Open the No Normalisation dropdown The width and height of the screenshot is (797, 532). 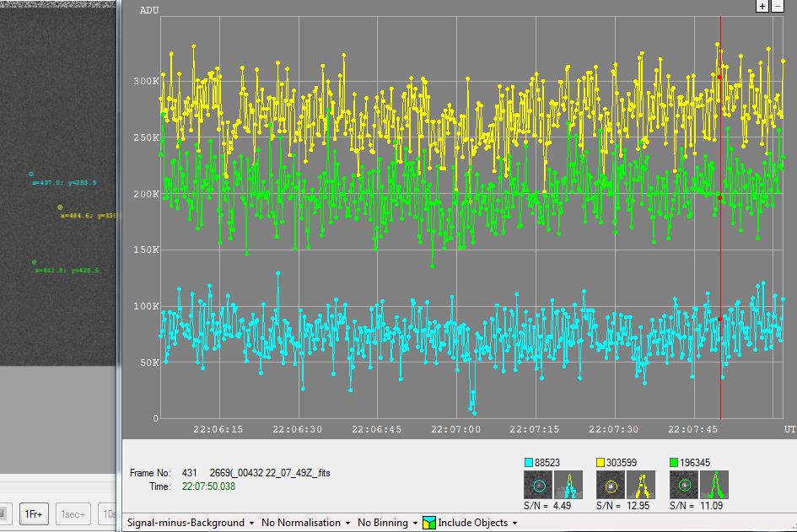(304, 523)
